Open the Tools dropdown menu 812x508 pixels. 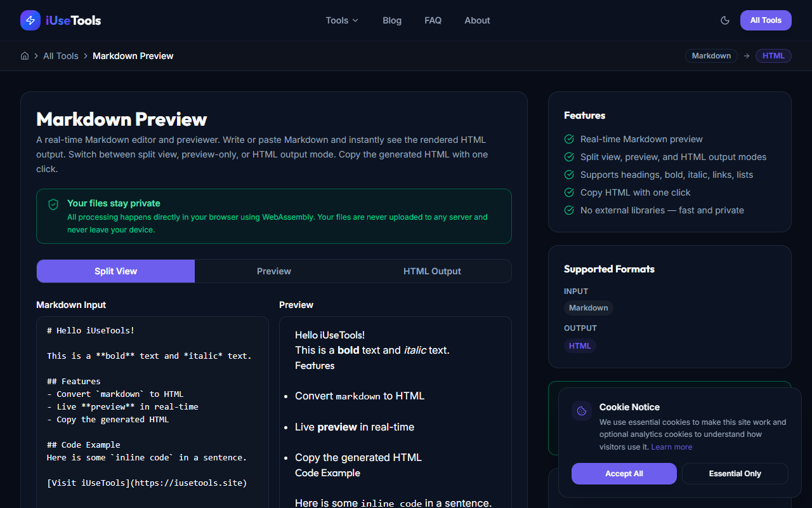(341, 20)
